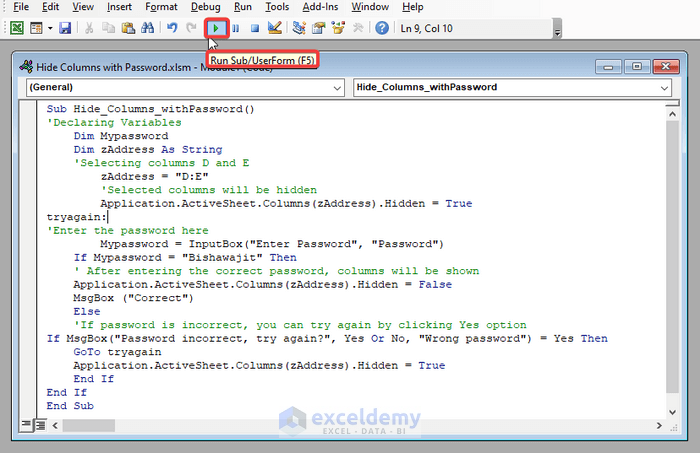Screen dimensions: 700x453
Task: Open Visual Basic Help icon
Action: coord(382,28)
